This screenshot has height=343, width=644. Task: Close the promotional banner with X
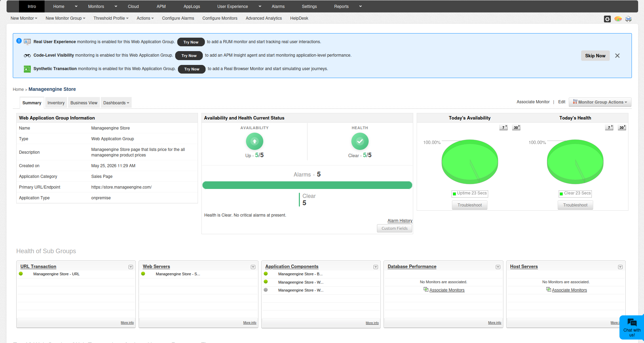(x=617, y=56)
